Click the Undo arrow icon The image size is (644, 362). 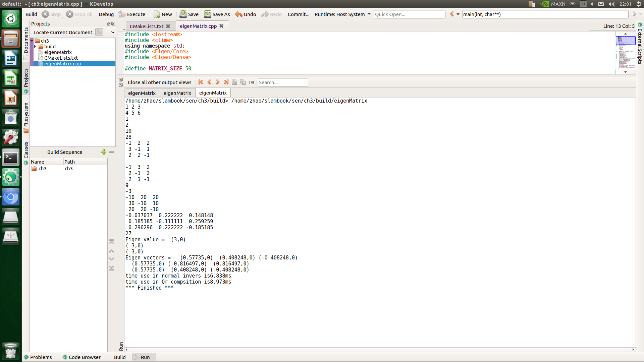point(238,14)
